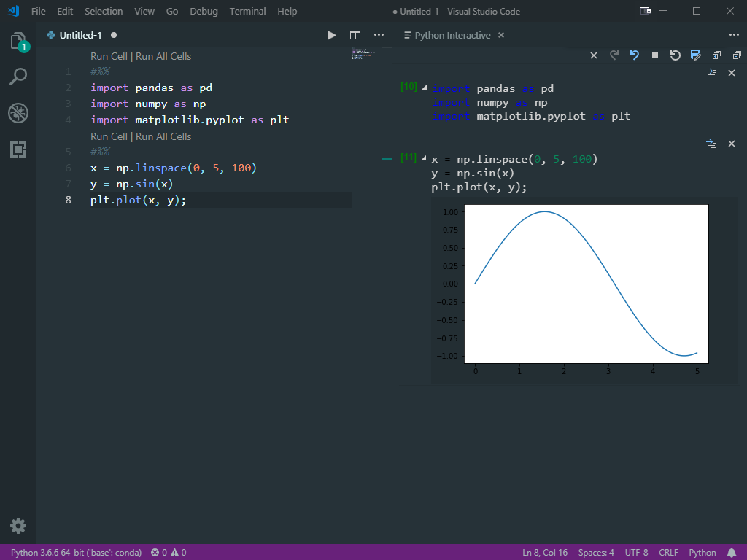The image size is (747, 560).
Task: Click the blue Undo icon in interactive toolbar
Action: [634, 55]
